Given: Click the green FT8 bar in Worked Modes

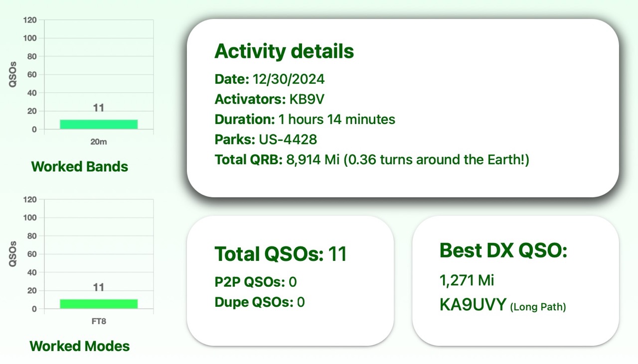Looking at the screenshot, I should pyautogui.click(x=99, y=304).
